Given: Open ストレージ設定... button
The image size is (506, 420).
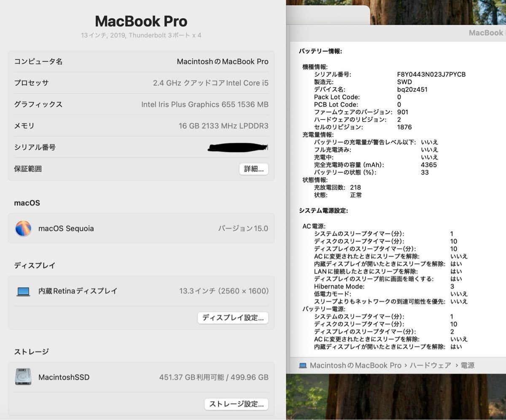Looking at the screenshot, I should (x=236, y=404).
